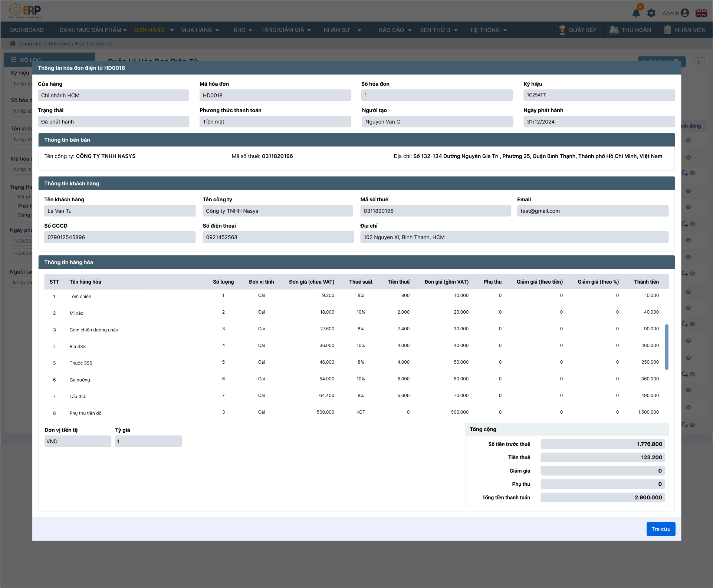Click the 'Bia 333' row name
Image resolution: width=713 pixels, height=588 pixels.
(x=77, y=346)
